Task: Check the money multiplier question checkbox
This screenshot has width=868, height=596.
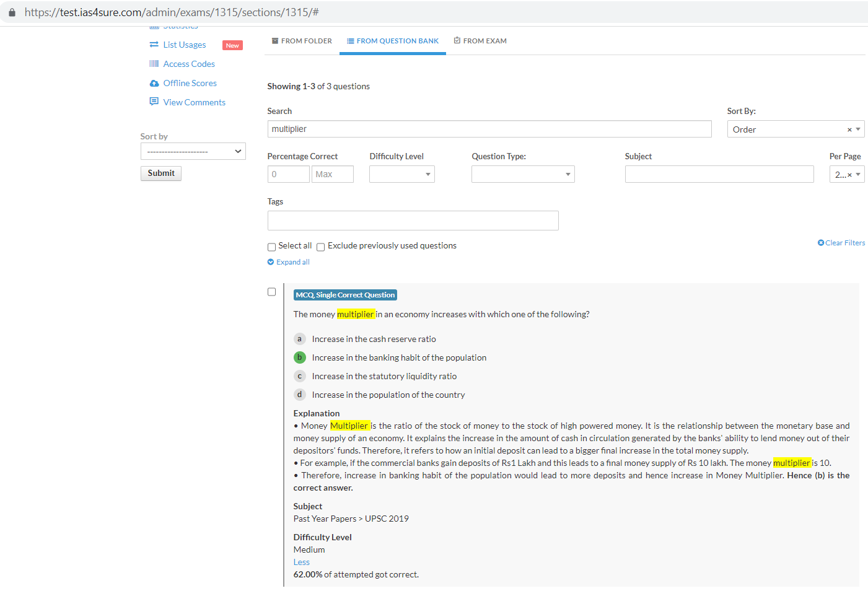Action: [271, 292]
